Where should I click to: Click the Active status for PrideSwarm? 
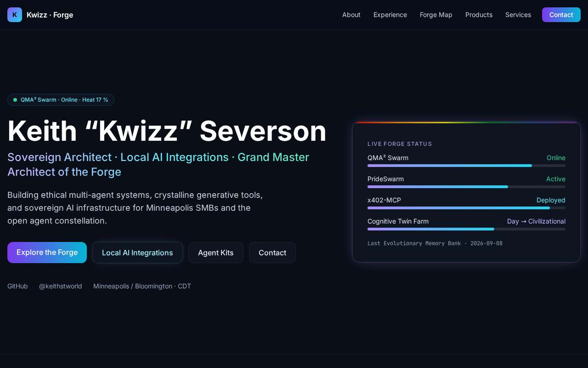point(556,179)
